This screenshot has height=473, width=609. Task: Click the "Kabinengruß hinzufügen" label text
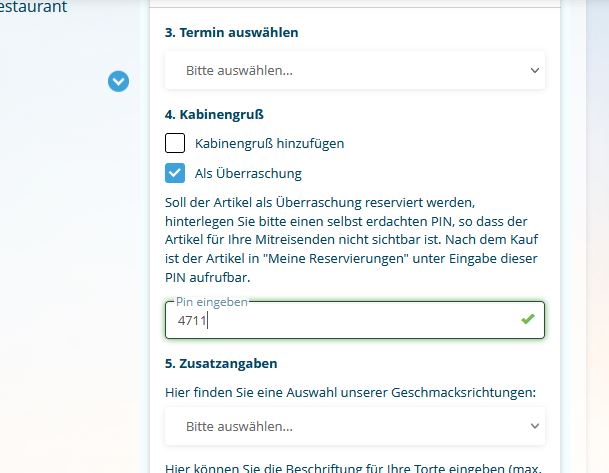269,143
